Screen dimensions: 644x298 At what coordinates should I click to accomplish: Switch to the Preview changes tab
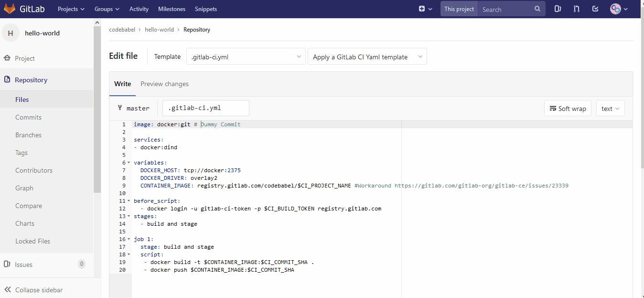164,84
